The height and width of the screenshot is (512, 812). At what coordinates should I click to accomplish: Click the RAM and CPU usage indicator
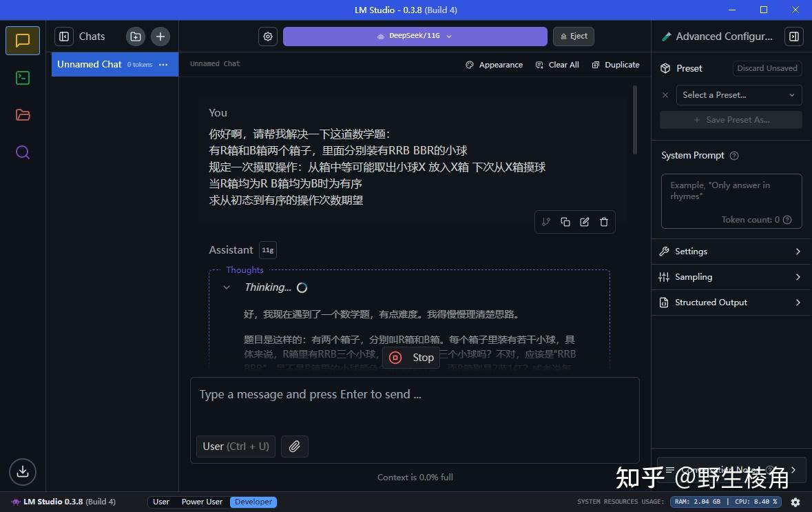(x=725, y=502)
